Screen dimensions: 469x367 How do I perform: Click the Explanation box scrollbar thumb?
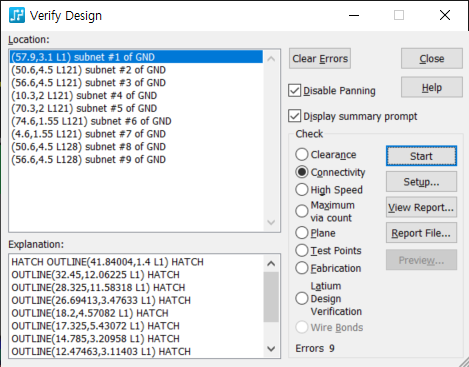[271, 297]
